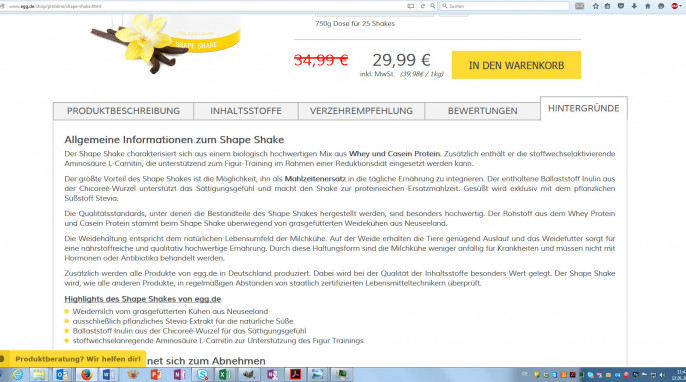Open Outlook from the taskbar
Image resolution: width=686 pixels, height=382 pixels.
coord(62,375)
